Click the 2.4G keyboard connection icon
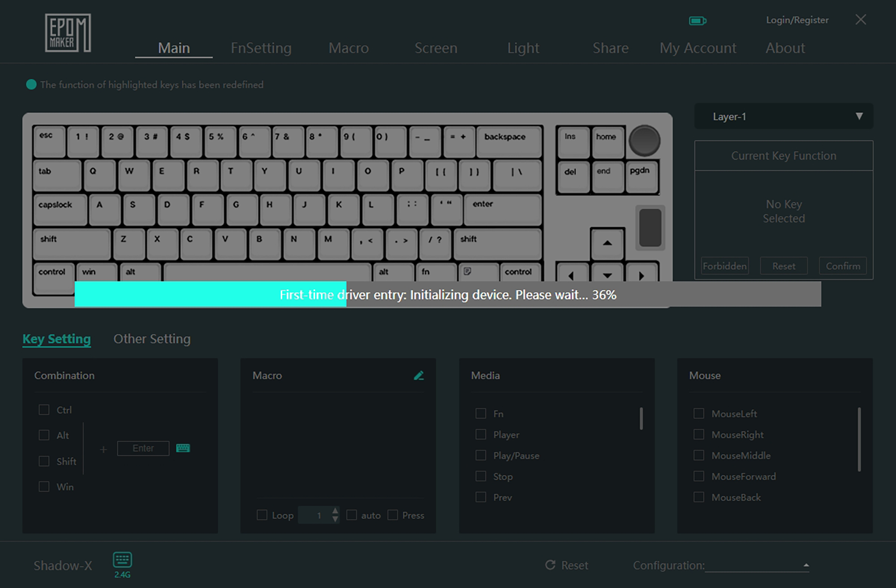The width and height of the screenshot is (896, 588). pos(122,560)
